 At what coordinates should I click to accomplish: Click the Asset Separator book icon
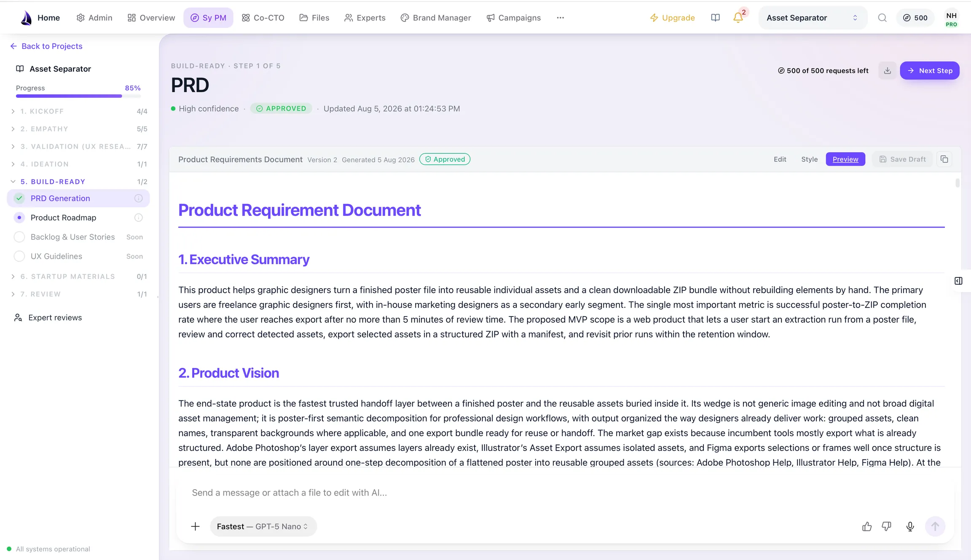coord(20,69)
